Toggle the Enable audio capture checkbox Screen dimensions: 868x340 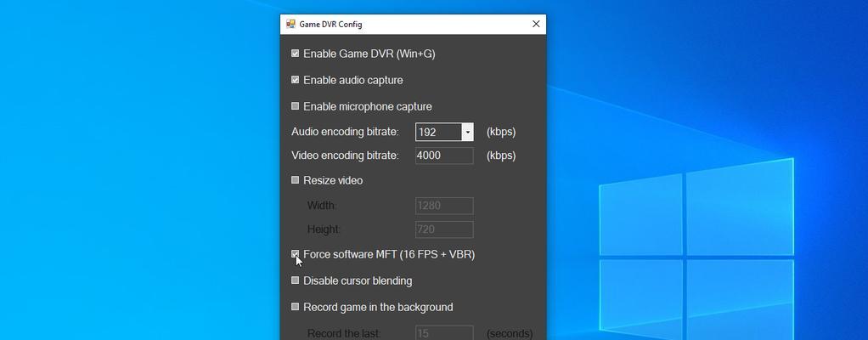point(295,80)
